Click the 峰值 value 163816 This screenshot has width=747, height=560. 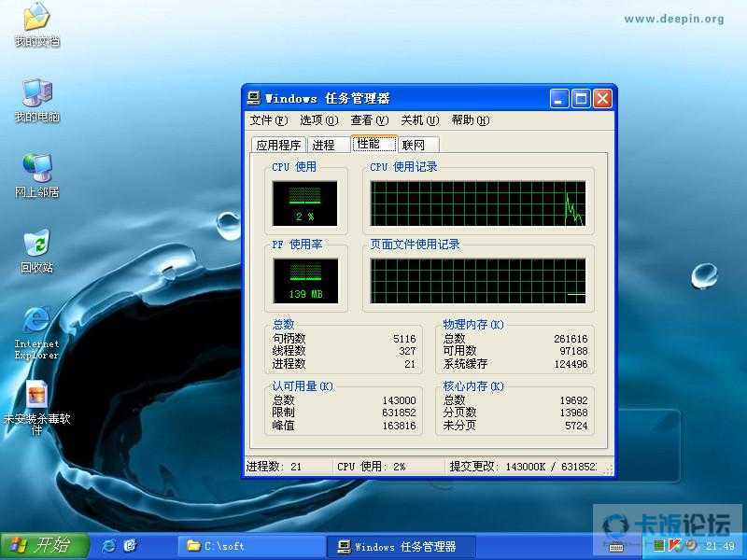coord(400,426)
